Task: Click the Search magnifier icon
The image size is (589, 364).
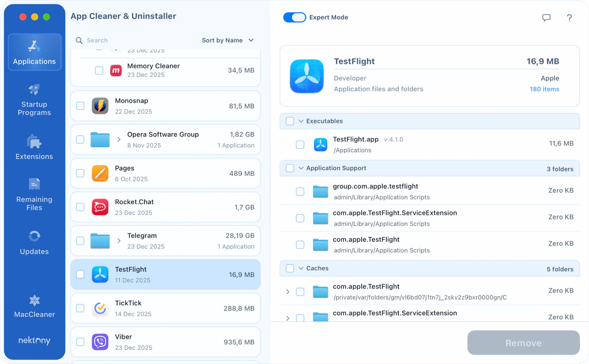Action: [79, 40]
